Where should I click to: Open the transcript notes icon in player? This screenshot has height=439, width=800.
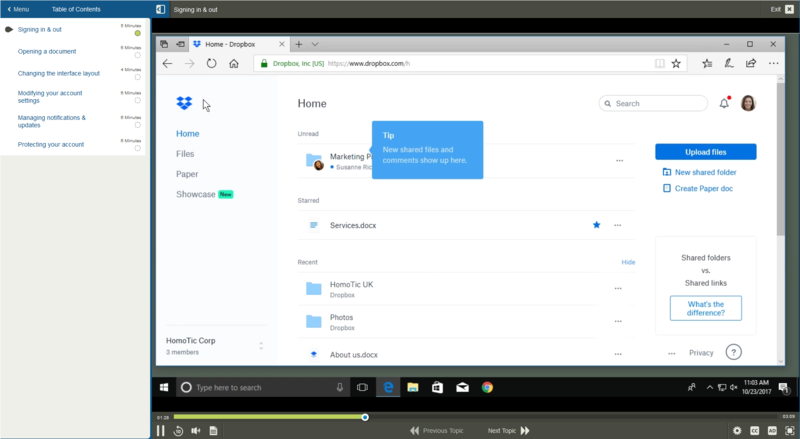click(213, 431)
